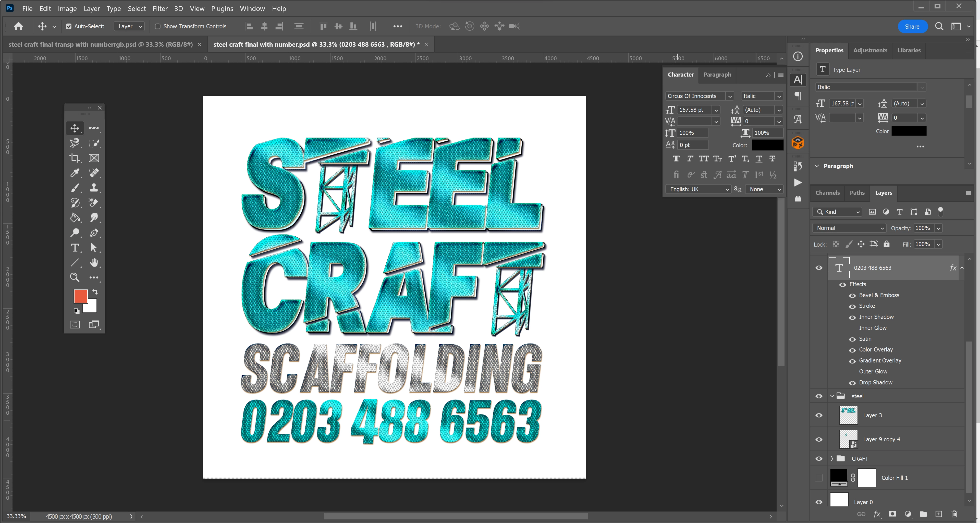Click the red foreground color swatch
Image resolution: width=980 pixels, height=523 pixels.
[x=80, y=296]
